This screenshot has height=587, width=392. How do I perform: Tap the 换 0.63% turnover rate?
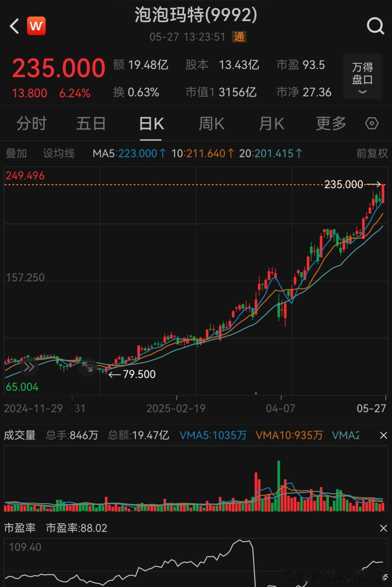point(136,92)
